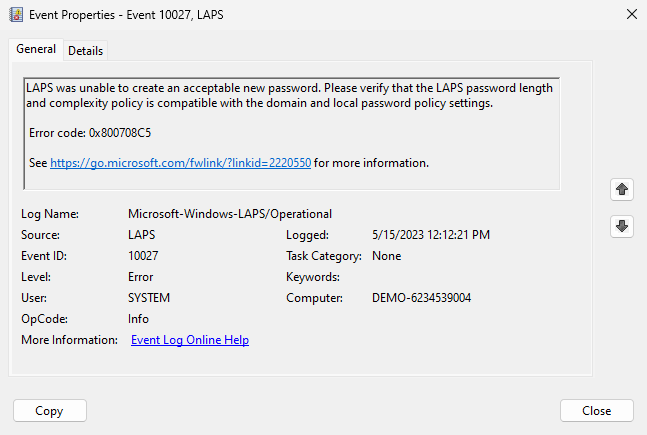Click the Event ID value 10027
Viewport: 647px width, 435px height.
pyautogui.click(x=143, y=256)
